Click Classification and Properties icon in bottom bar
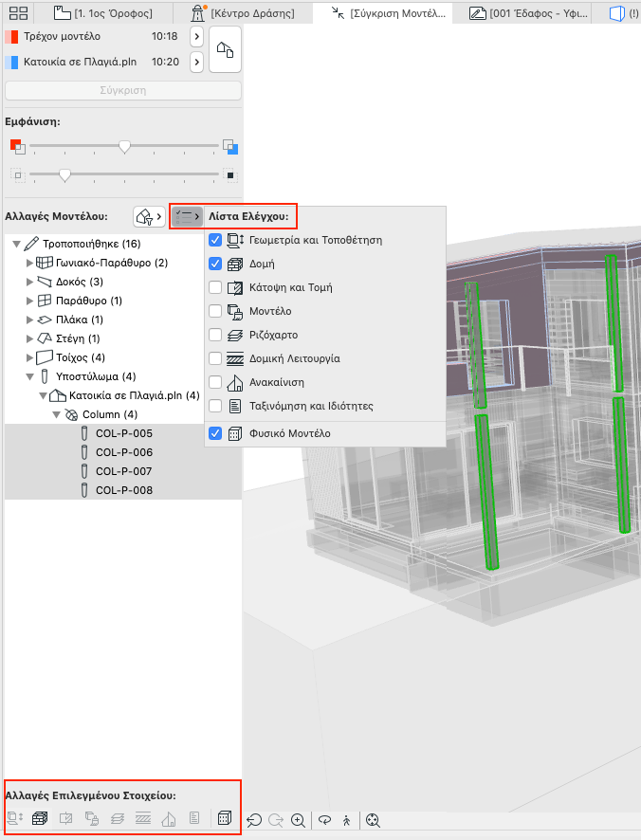This screenshot has width=641, height=840. [x=194, y=817]
